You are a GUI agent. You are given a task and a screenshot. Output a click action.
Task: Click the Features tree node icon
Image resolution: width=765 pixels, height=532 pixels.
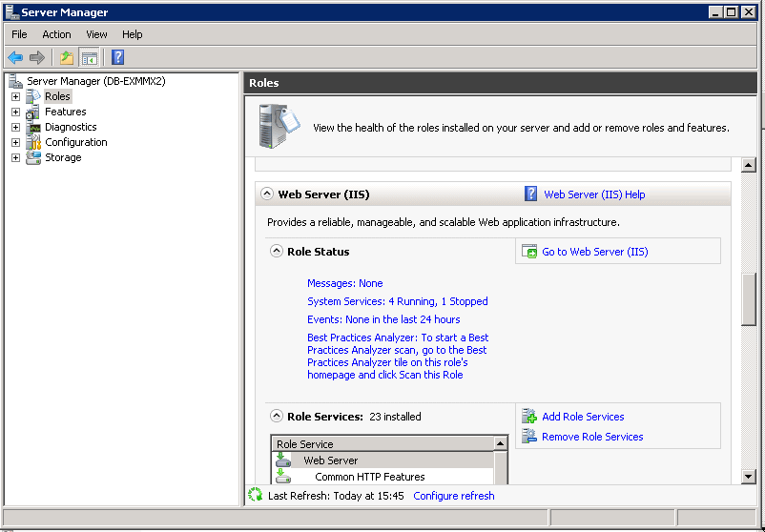[x=33, y=112]
